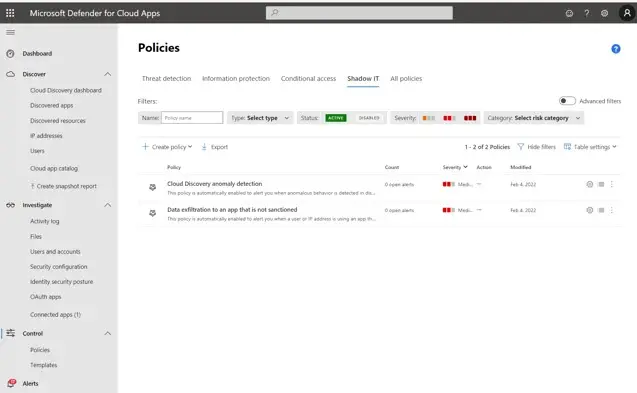637x393 pixels.
Task: Open the Type Select type dropdown
Action: click(260, 118)
